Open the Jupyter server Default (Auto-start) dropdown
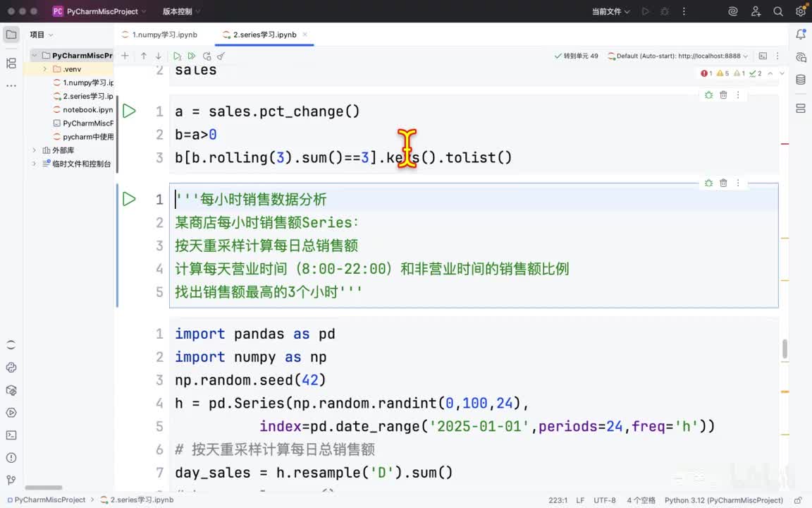The width and height of the screenshot is (812, 508). (x=678, y=56)
